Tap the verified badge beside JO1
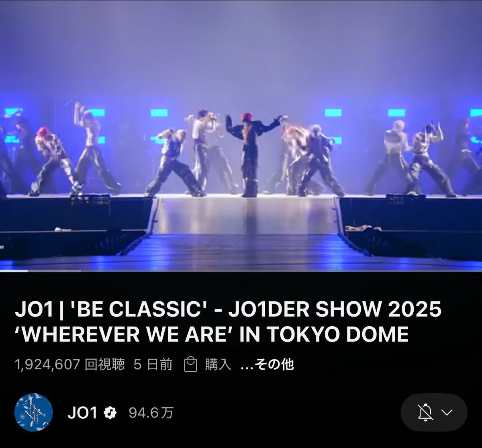Image resolution: width=482 pixels, height=448 pixels. 110,413
